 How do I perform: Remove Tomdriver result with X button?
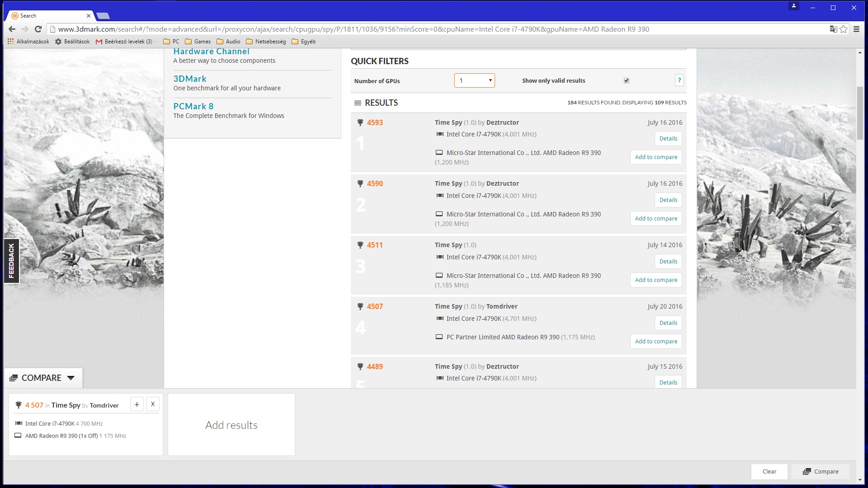click(x=153, y=404)
